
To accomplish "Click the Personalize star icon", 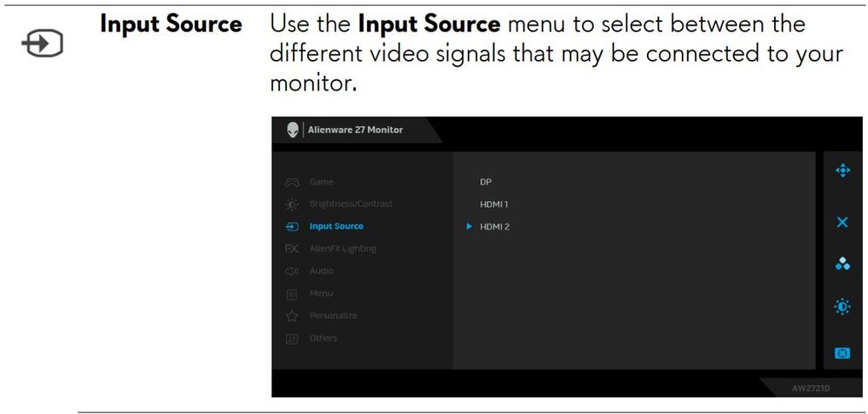I will click(292, 316).
